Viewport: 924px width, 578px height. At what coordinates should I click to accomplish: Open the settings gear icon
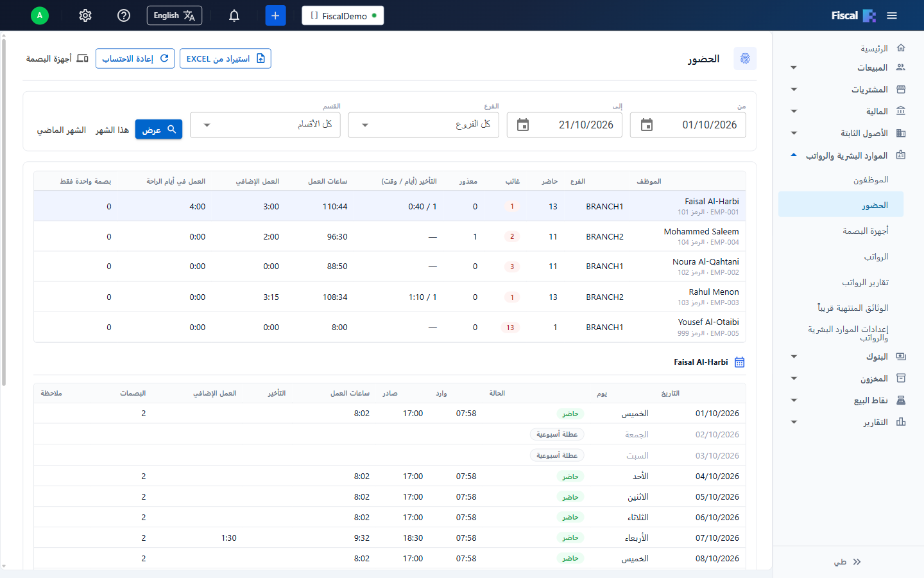point(85,15)
